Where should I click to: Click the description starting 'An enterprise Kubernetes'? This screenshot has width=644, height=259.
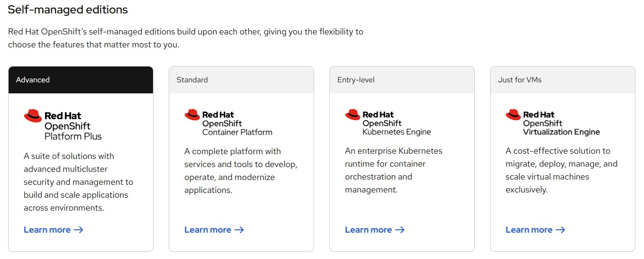[x=394, y=170]
